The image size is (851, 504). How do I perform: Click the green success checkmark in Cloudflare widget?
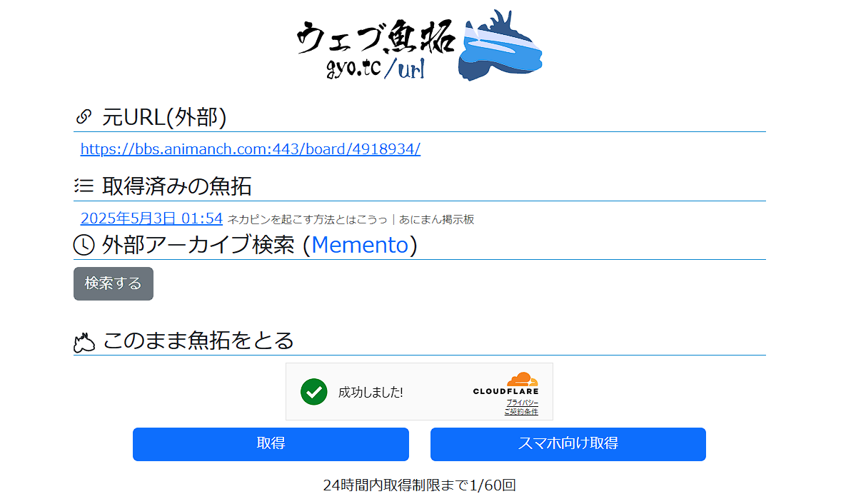click(x=314, y=391)
